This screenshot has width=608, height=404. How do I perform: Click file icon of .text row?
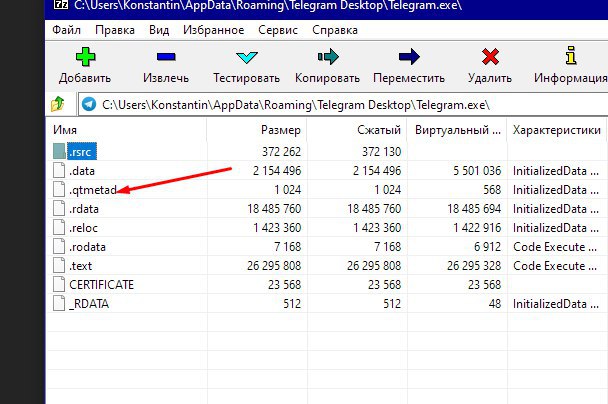tap(59, 265)
